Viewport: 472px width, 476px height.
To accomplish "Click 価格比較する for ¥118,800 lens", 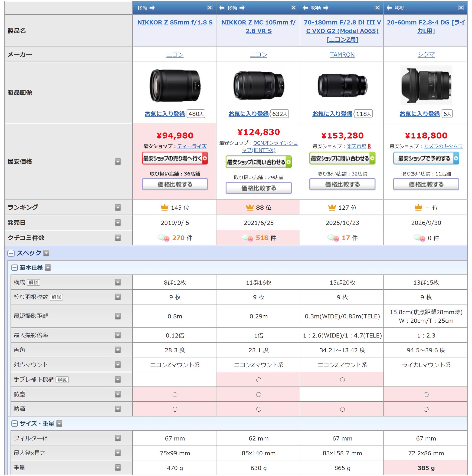I will click(426, 184).
